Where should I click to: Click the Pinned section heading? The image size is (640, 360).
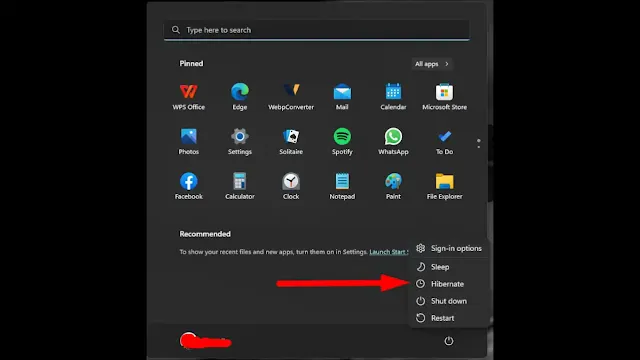[x=191, y=64]
